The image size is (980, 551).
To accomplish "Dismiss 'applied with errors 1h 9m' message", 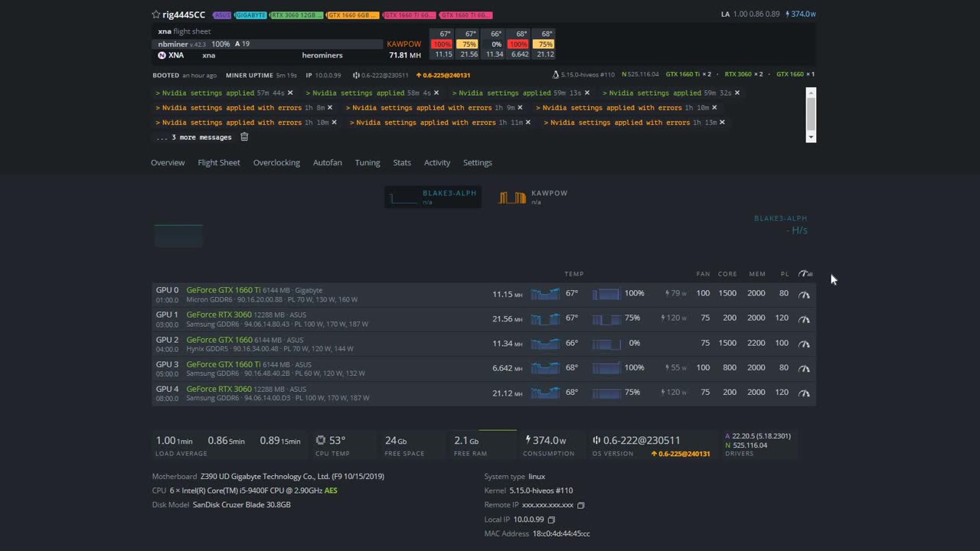I will click(x=521, y=108).
